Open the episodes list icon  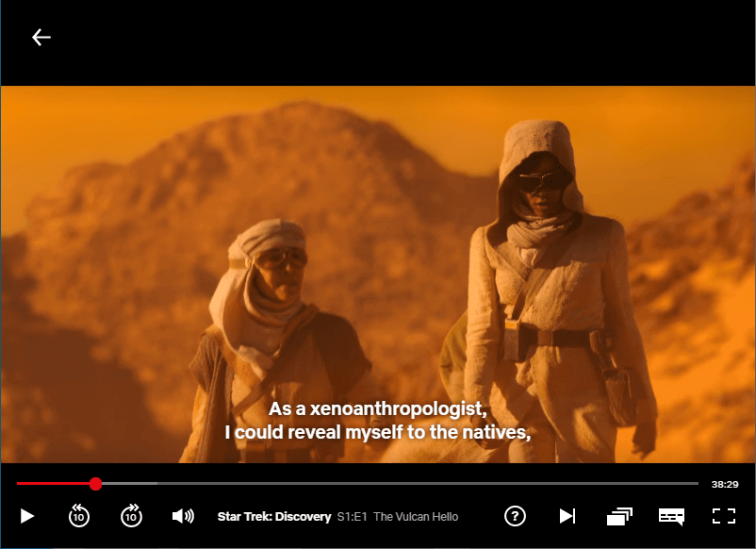[619, 516]
